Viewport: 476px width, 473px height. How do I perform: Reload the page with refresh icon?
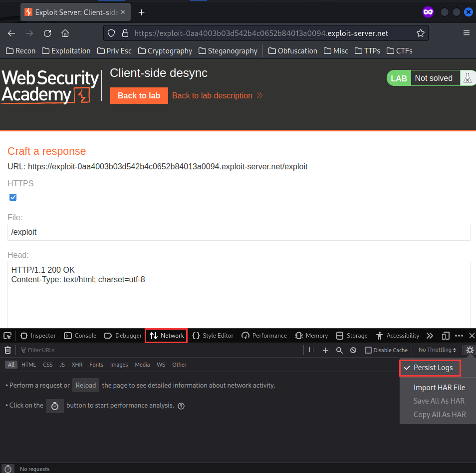[x=47, y=33]
